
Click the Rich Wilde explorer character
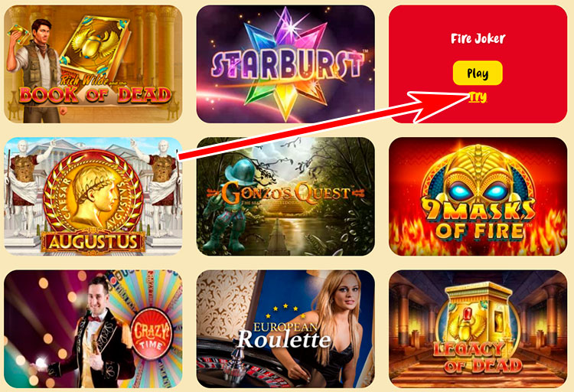(x=34, y=70)
